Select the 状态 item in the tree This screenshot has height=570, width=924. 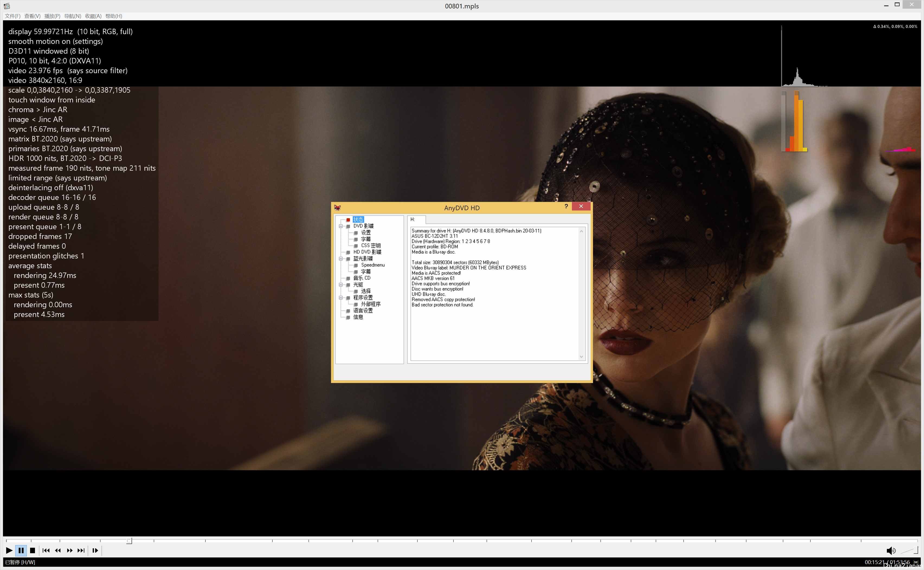(x=358, y=219)
